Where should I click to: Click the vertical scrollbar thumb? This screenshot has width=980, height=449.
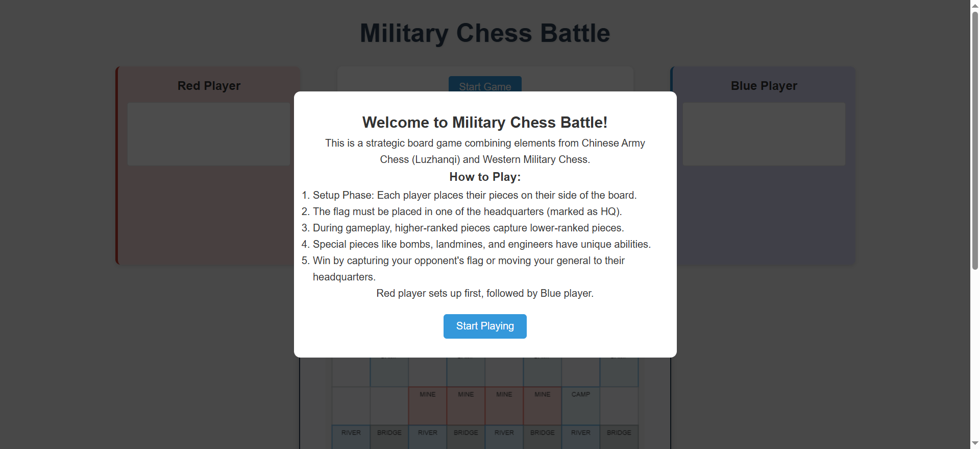[x=975, y=138]
